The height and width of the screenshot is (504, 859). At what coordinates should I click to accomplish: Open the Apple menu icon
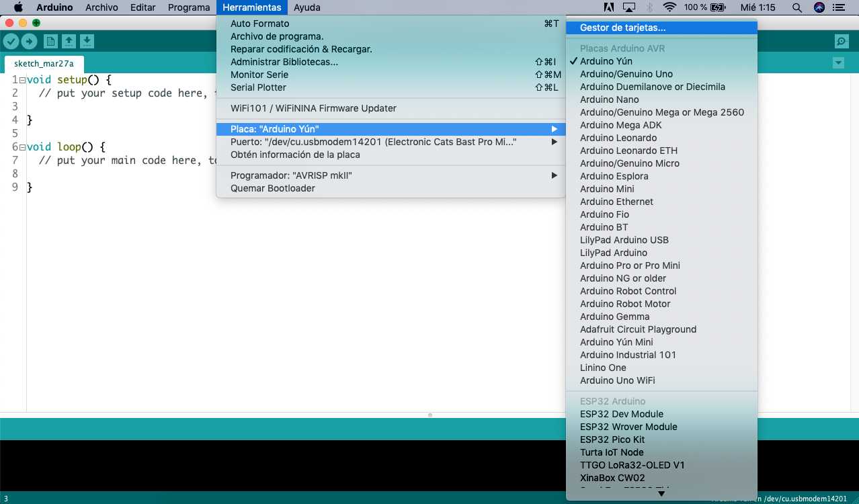(x=18, y=7)
